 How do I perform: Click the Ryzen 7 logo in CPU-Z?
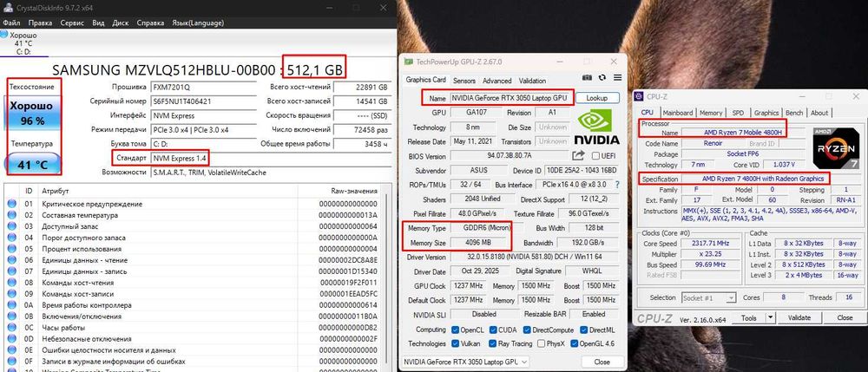(x=837, y=147)
